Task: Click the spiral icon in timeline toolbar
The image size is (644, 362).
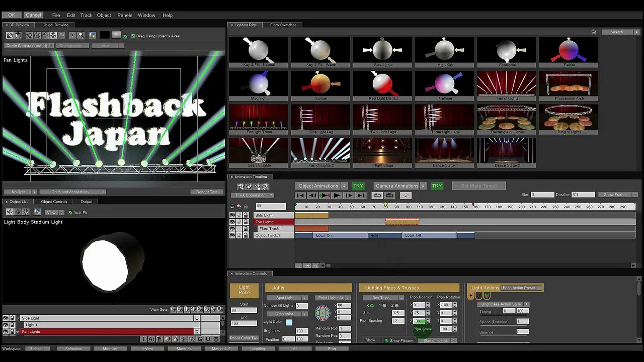Action: (265, 187)
